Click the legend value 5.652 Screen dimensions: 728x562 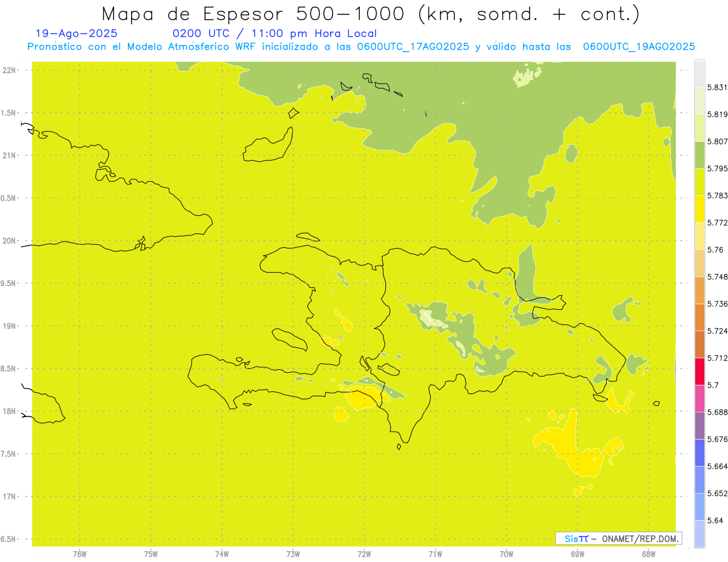pyautogui.click(x=717, y=493)
